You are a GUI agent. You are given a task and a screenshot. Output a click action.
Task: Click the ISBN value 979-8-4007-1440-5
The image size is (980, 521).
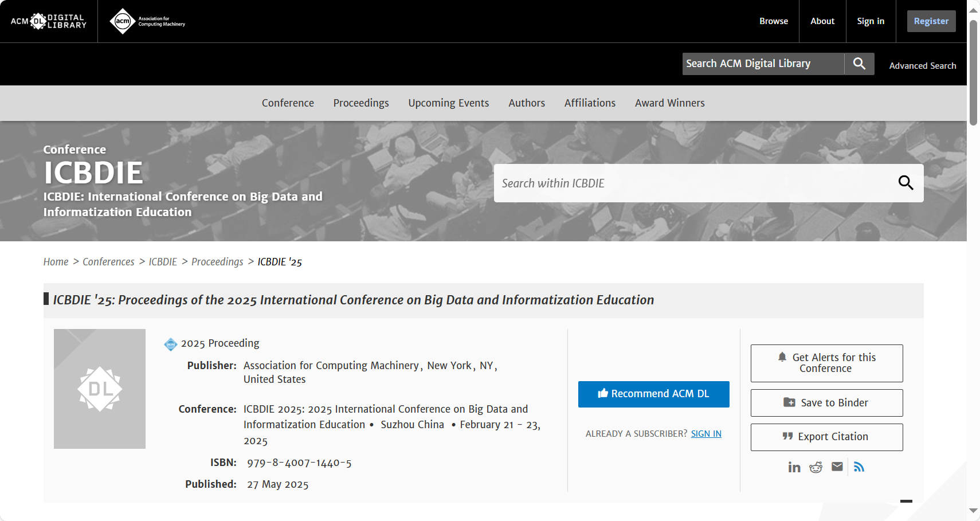[299, 463]
